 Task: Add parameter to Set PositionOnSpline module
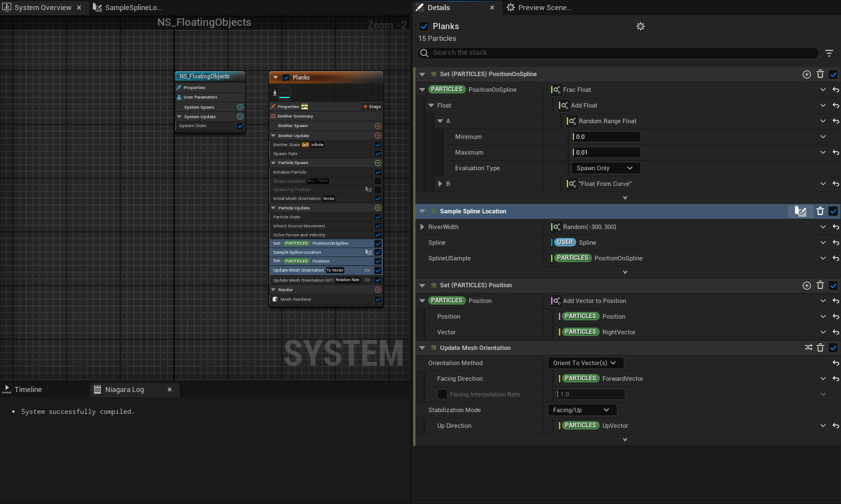tap(807, 74)
